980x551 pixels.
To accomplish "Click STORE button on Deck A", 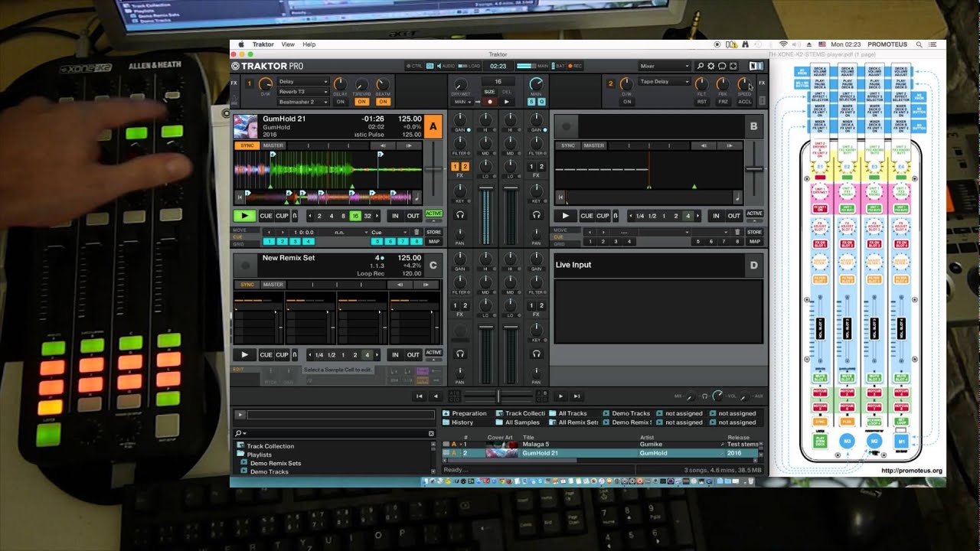I will [433, 232].
